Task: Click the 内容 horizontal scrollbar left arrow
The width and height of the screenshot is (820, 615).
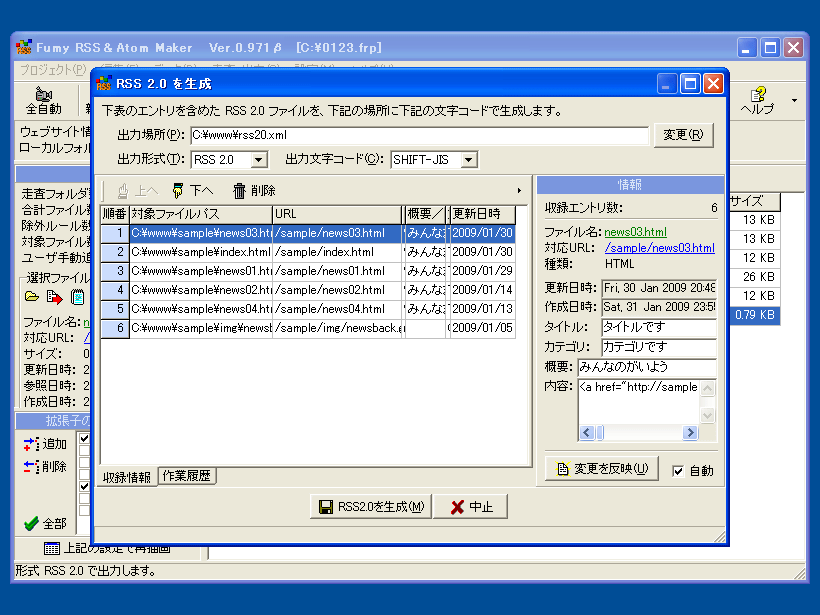Action: click(x=586, y=432)
